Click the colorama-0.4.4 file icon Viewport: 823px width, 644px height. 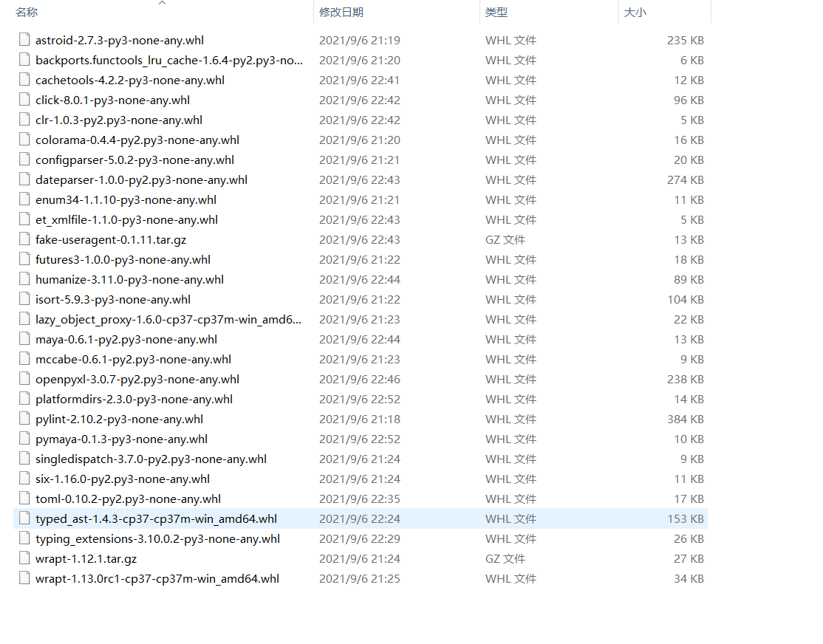click(24, 139)
